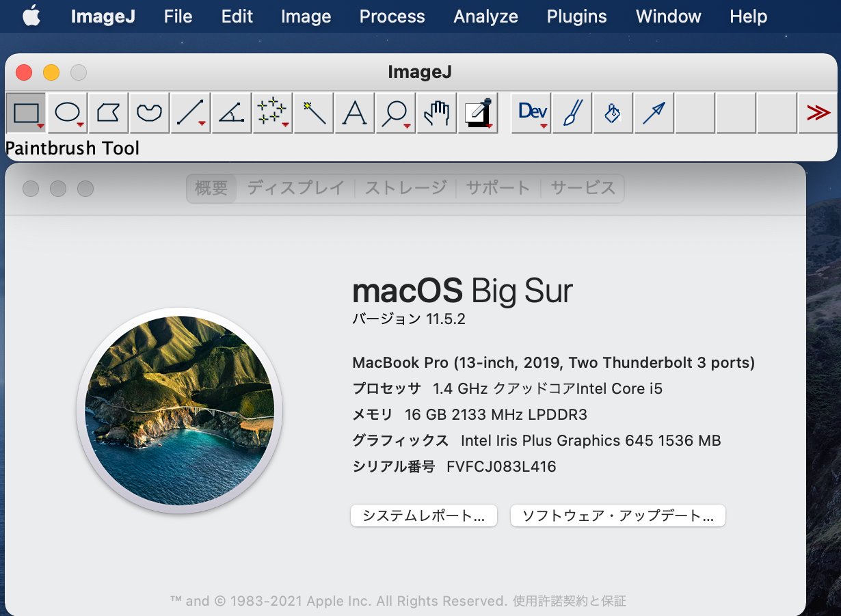Screen dimensions: 841x616
Task: Select the Oval selection tool
Action: pos(67,113)
